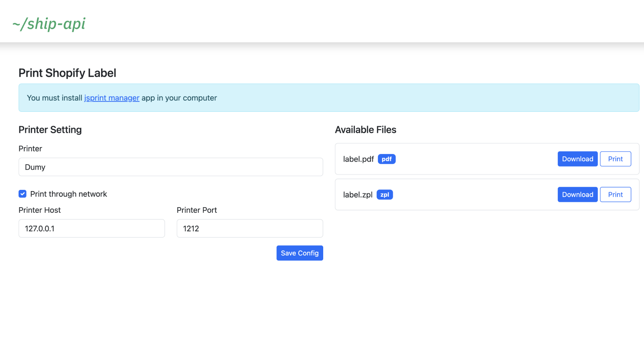Image resolution: width=644 pixels, height=362 pixels.
Task: Download the label.zpl file
Action: 577,195
